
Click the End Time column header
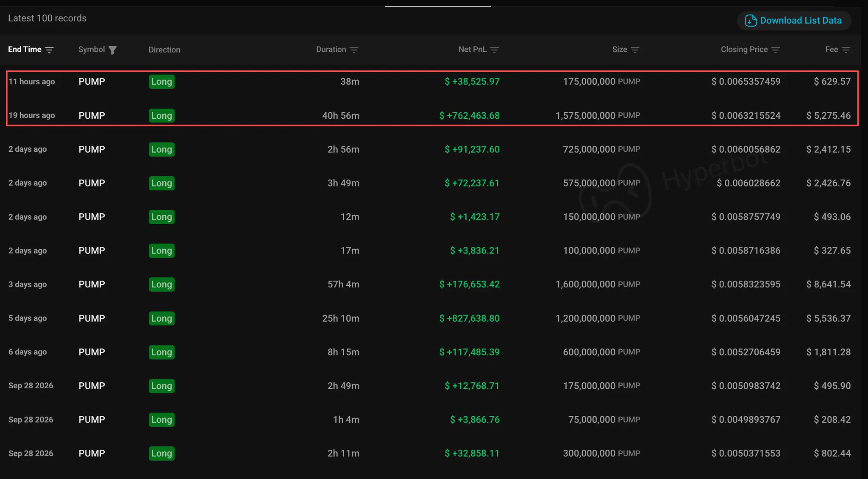25,50
